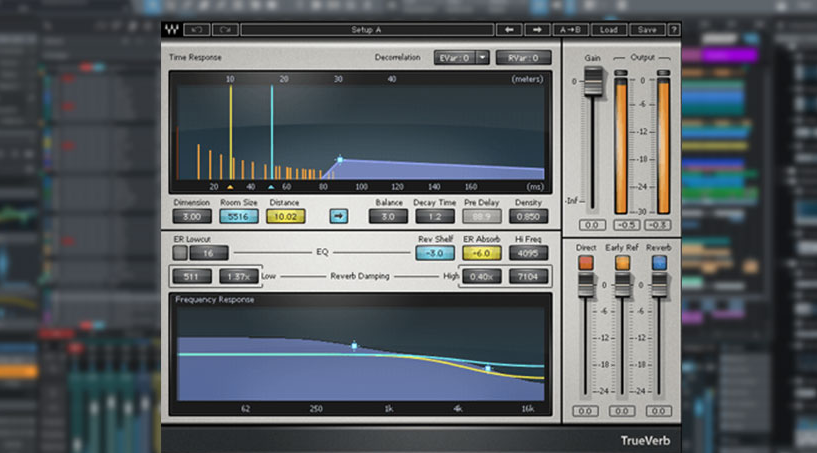Screen dimensions: 817x453
Task: Open the Setup A preset menu
Action: pos(366,30)
